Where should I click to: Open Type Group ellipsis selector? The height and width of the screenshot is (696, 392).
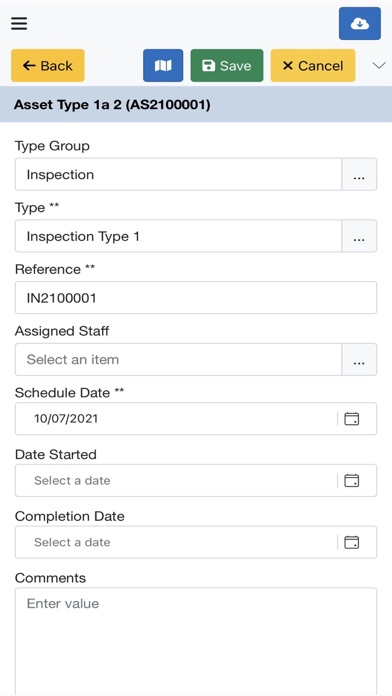[359, 174]
